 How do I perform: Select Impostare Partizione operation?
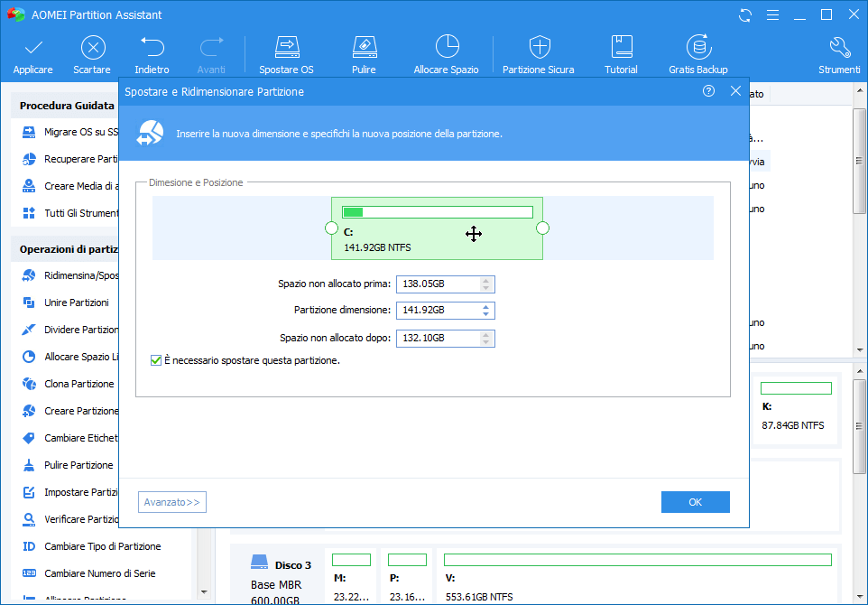tap(69, 492)
